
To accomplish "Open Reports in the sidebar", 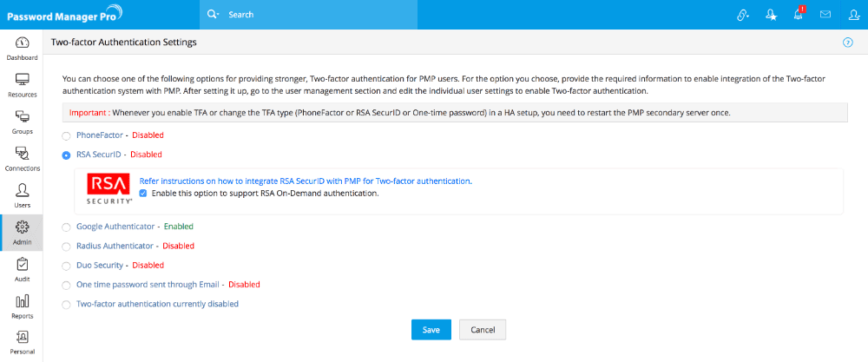I will point(22,306).
